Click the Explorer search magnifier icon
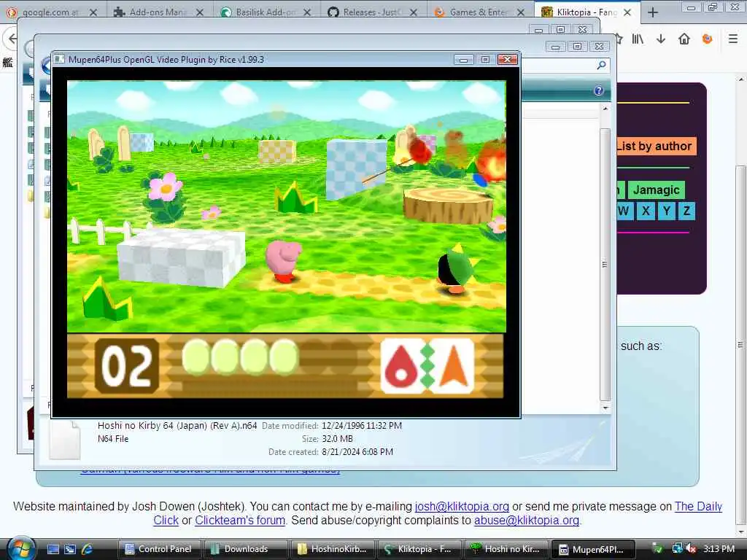Viewport: 747px width, 560px height. (601, 65)
